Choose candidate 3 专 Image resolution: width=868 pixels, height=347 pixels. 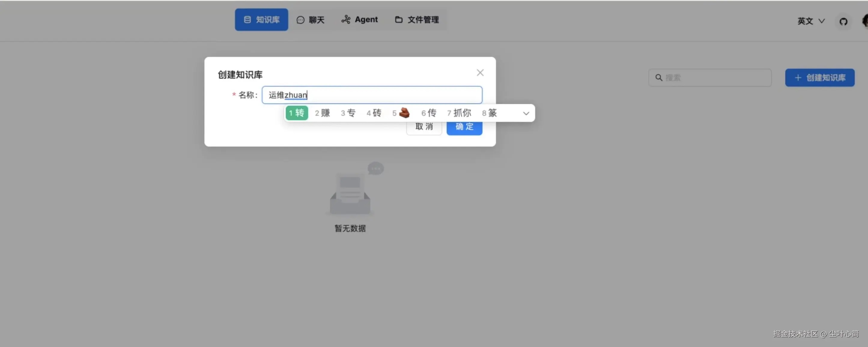[348, 113]
